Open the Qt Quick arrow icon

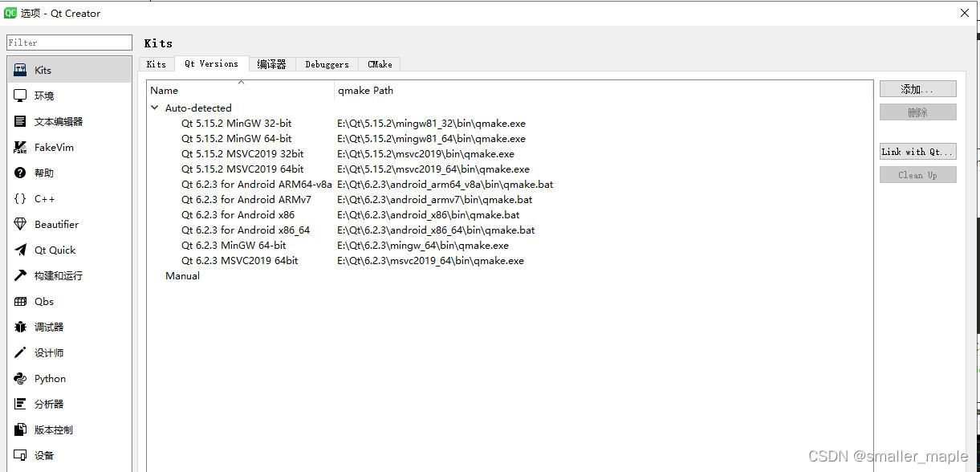point(20,250)
